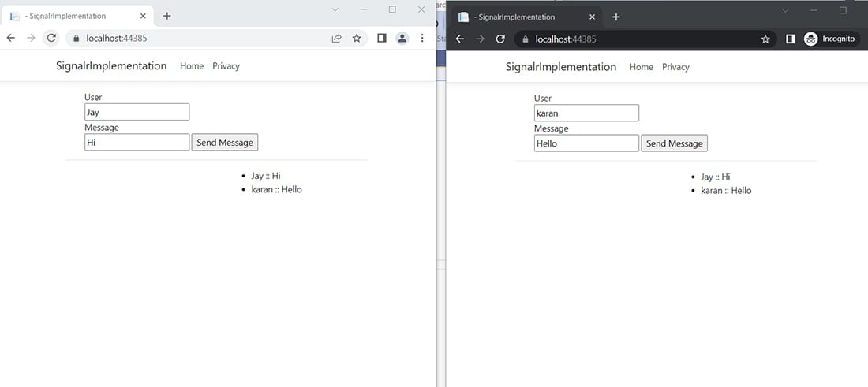Click Incognito window address bar URL
Image resolution: width=868 pixels, height=387 pixels.
566,39
